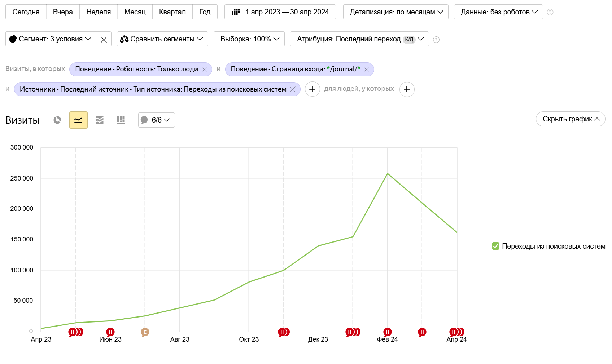This screenshot has height=364, width=612.
Task: Remove the 'Тип источника' search condition
Action: tap(293, 89)
